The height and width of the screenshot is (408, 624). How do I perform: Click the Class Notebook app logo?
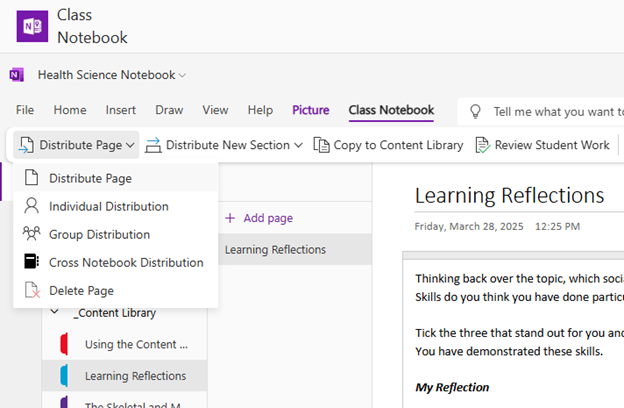(32, 26)
